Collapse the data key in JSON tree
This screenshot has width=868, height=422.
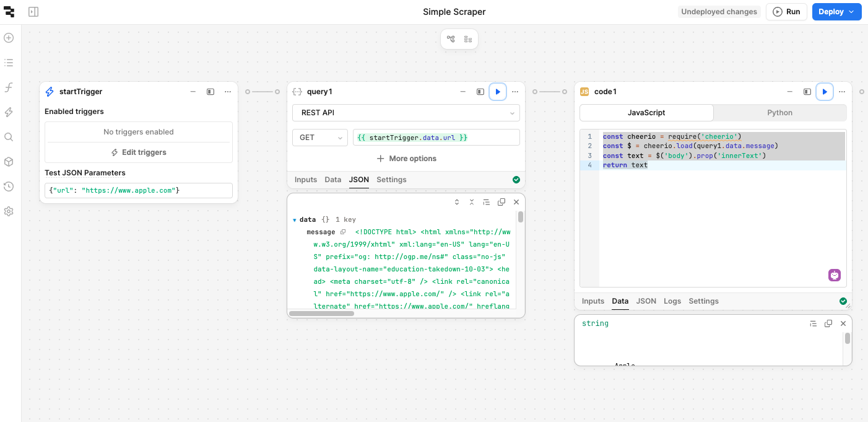pos(295,220)
